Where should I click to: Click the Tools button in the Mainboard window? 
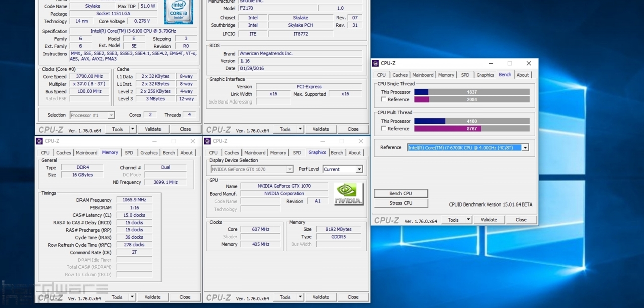(x=285, y=129)
